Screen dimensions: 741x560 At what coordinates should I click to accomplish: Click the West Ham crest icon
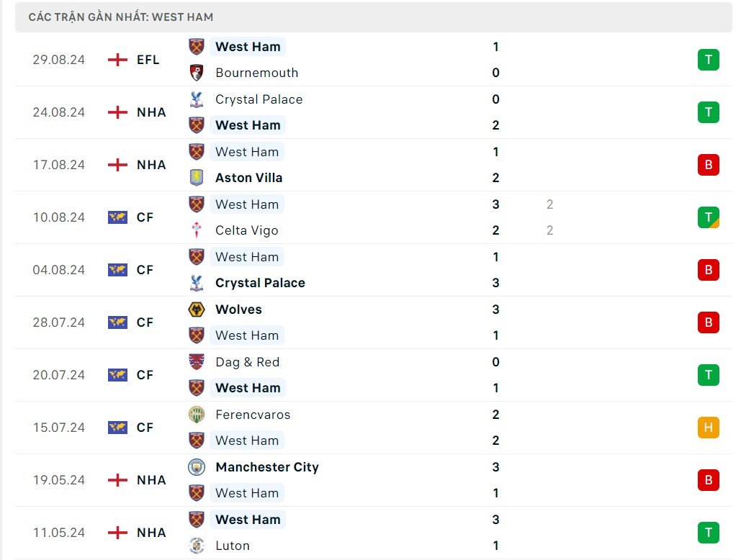[196, 46]
